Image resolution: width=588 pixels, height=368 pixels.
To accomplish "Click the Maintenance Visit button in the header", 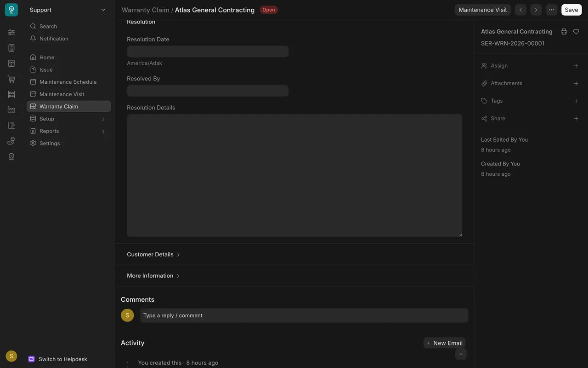I will [483, 10].
